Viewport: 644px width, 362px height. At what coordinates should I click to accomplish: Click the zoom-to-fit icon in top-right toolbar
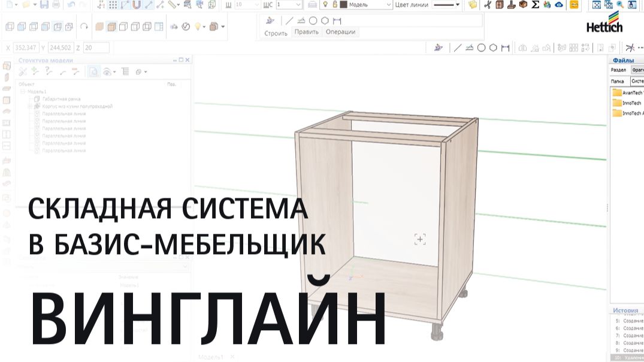pyautogui.click(x=596, y=5)
